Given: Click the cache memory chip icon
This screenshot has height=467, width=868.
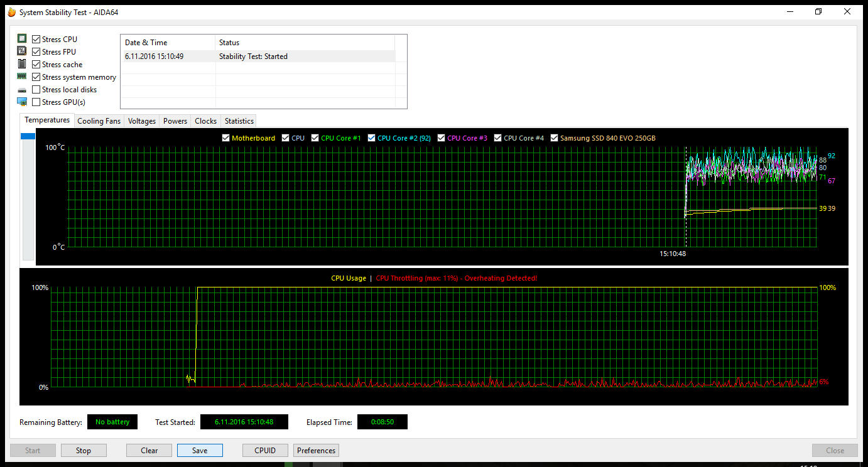Looking at the screenshot, I should click(x=21, y=64).
